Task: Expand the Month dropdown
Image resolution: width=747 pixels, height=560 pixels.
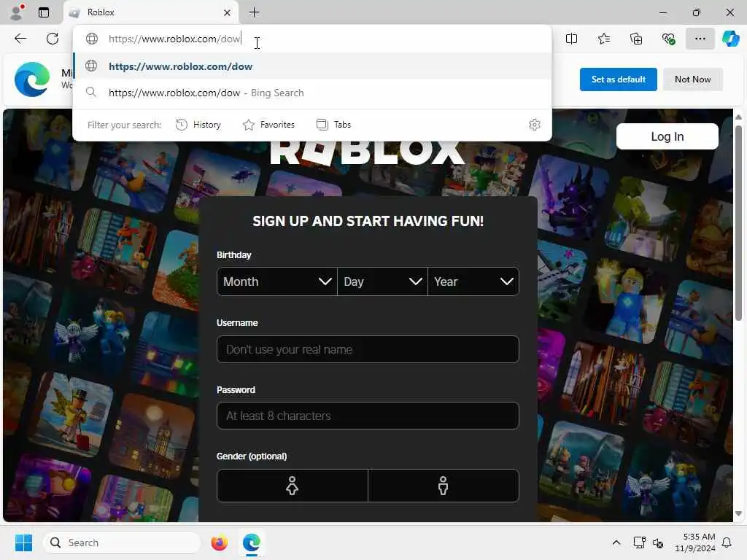Action: [x=276, y=281]
